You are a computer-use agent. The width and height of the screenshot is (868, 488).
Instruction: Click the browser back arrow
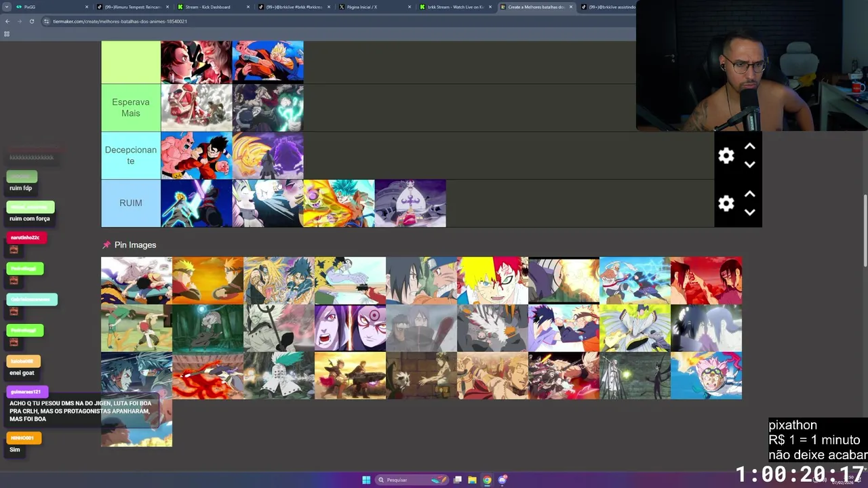point(7,21)
